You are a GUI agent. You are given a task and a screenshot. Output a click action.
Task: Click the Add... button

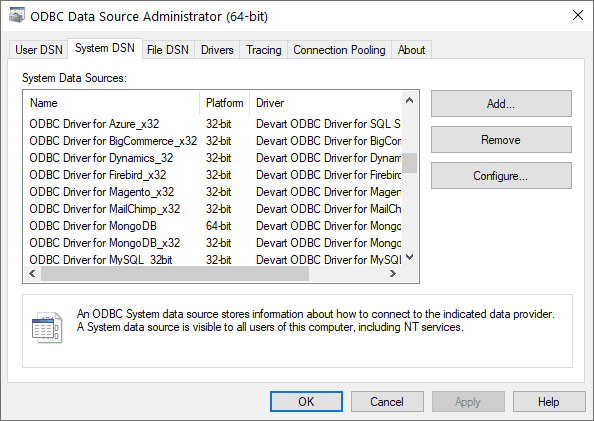point(501,103)
